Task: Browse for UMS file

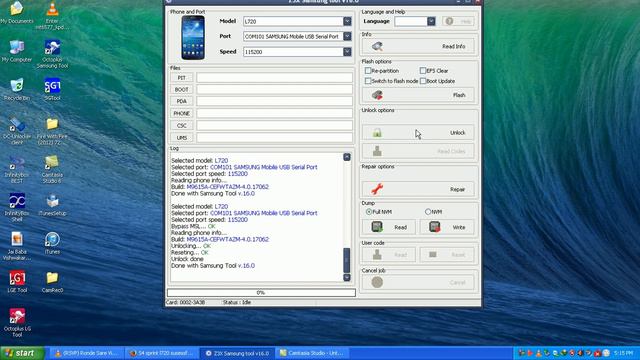Action: [182, 138]
